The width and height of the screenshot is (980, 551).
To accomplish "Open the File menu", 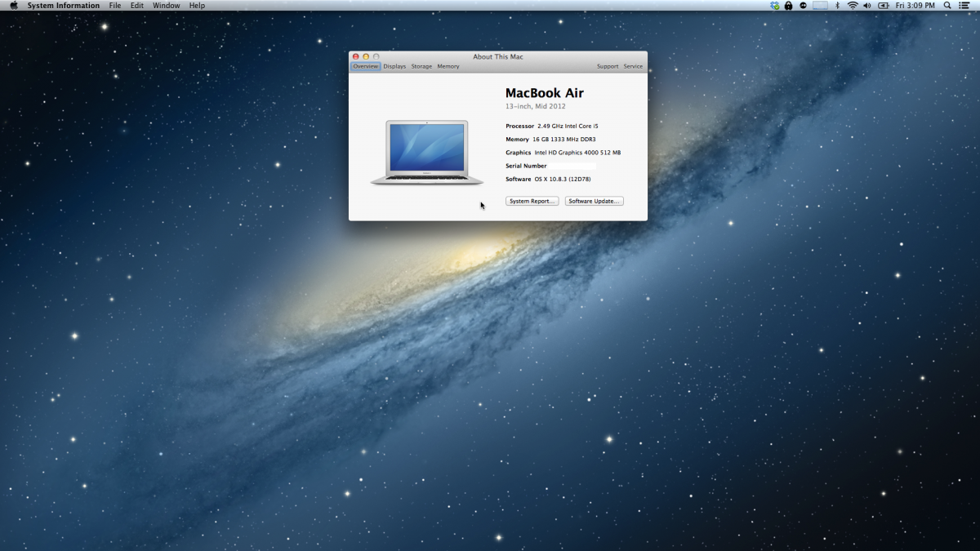I will [x=115, y=6].
